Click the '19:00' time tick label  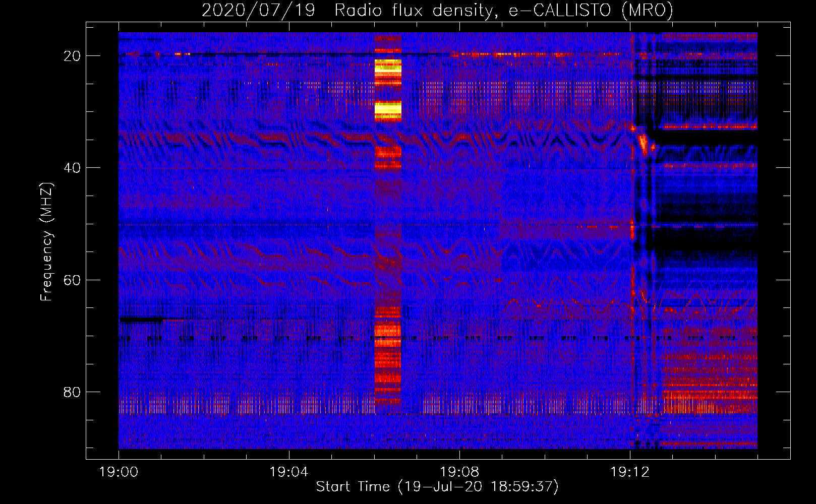pyautogui.click(x=119, y=472)
